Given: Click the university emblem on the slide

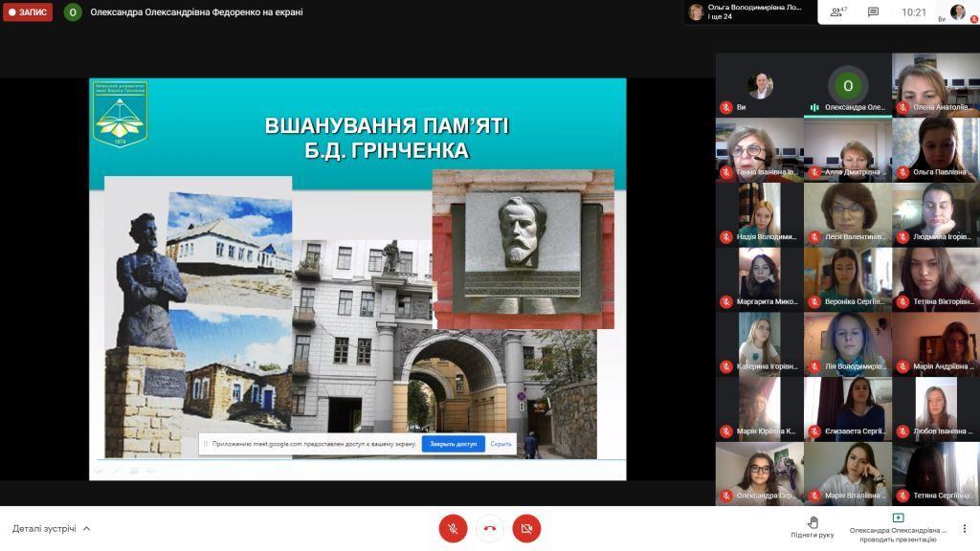Looking at the screenshot, I should [x=120, y=114].
